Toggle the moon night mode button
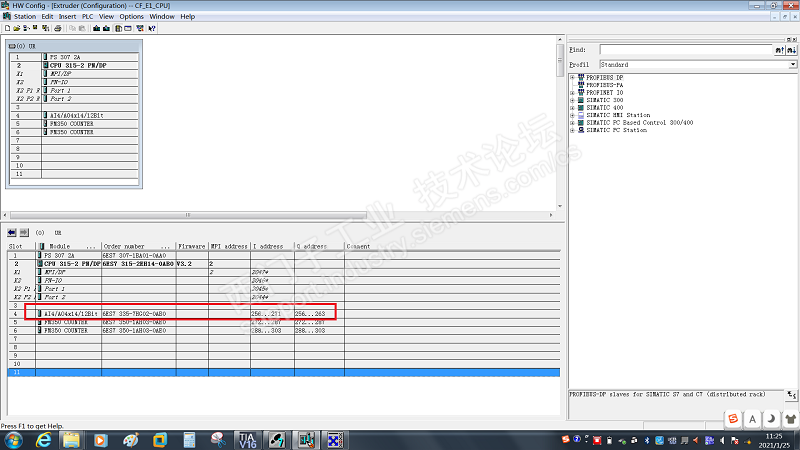 tap(771, 419)
